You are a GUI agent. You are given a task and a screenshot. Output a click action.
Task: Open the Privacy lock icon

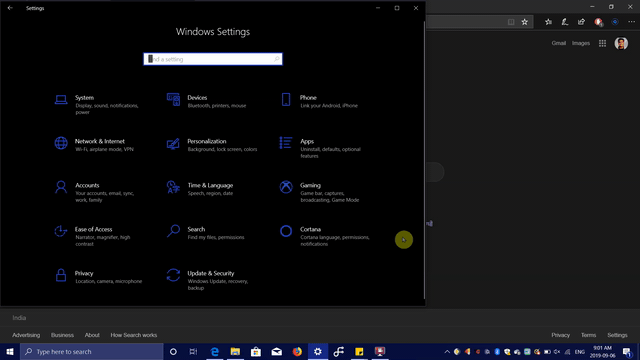(61, 275)
